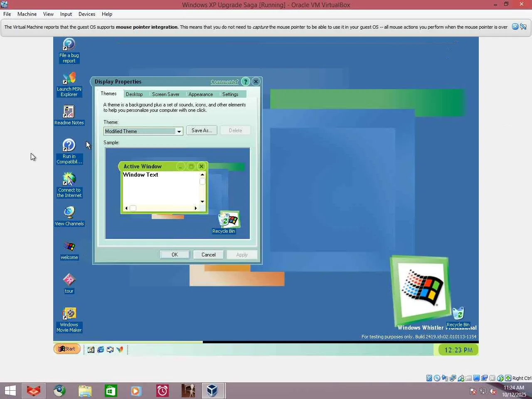Screen dimensions: 532x399
Task: Click the VirtualBox network adapter indicator
Action: tap(453, 378)
